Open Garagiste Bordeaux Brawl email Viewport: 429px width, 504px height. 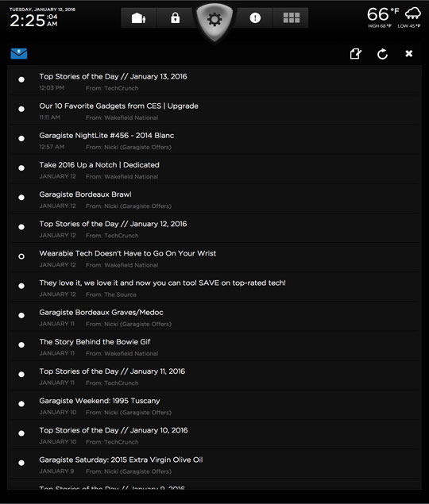(216, 199)
